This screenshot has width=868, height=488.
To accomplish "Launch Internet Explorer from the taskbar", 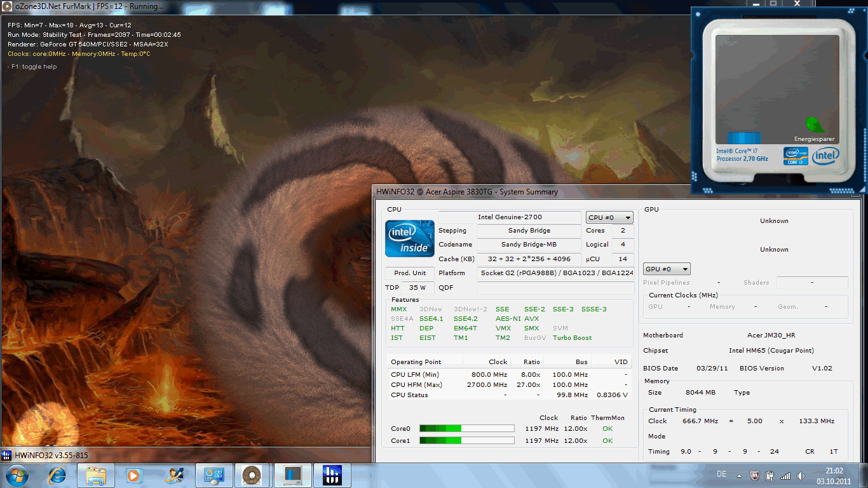I will click(x=57, y=475).
